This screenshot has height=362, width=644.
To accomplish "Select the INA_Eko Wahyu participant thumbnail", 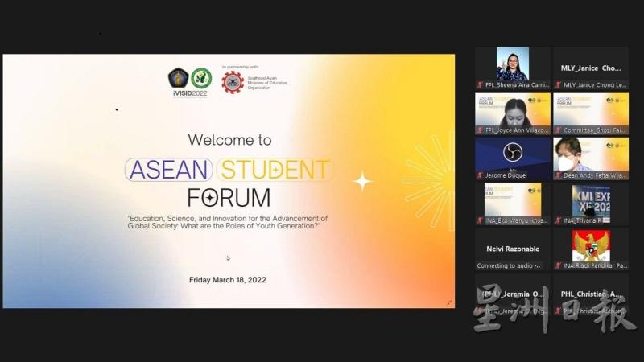I will point(513,204).
